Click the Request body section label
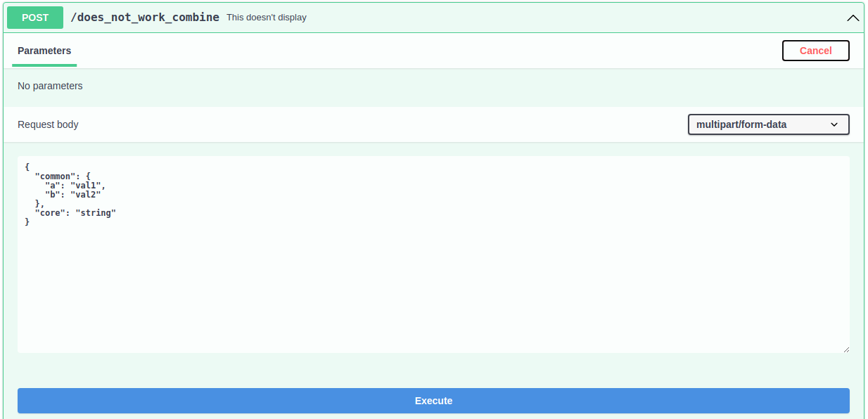The image size is (868, 419). point(48,124)
